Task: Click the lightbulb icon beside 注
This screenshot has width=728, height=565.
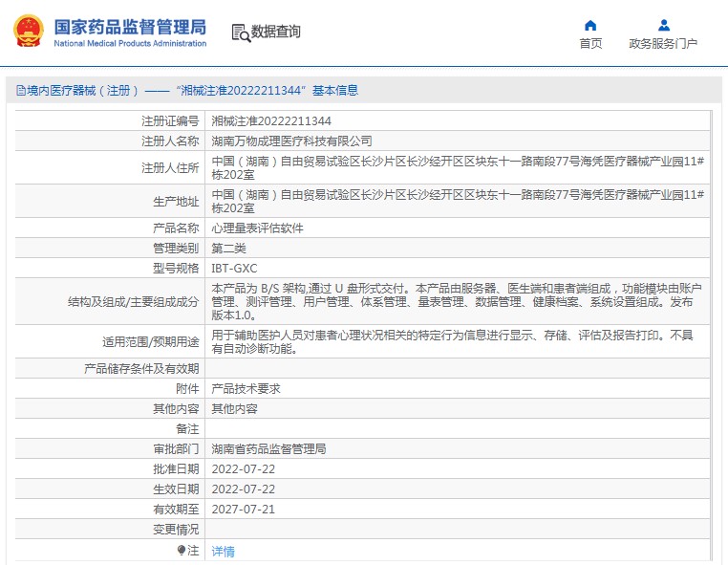Action: (182, 551)
